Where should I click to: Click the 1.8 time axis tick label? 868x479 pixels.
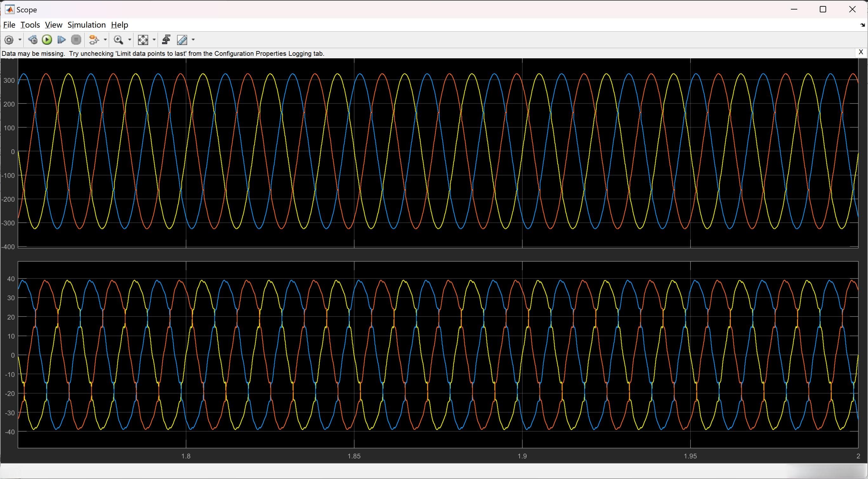186,456
